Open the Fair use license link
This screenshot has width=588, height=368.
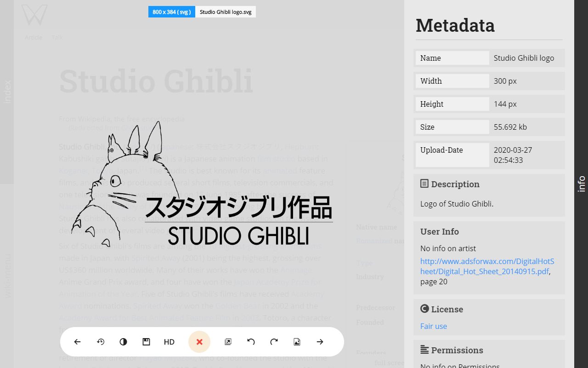point(434,326)
